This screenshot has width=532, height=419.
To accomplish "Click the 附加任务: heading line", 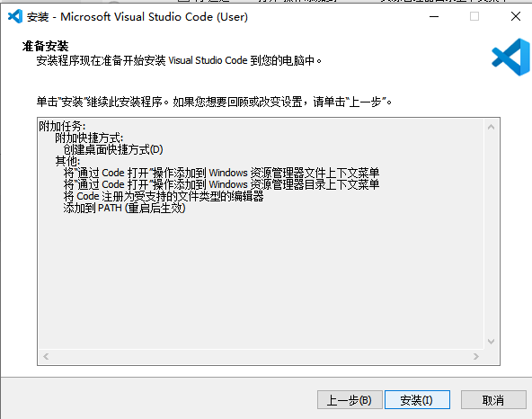I will (62, 126).
